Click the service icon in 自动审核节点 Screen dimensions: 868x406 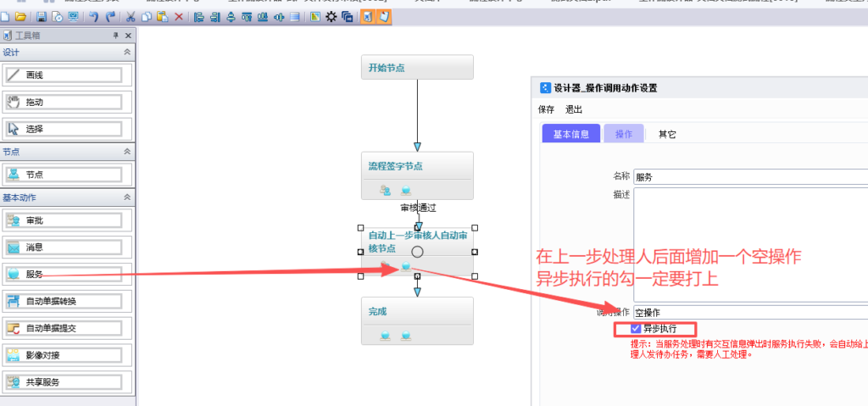[x=406, y=266]
